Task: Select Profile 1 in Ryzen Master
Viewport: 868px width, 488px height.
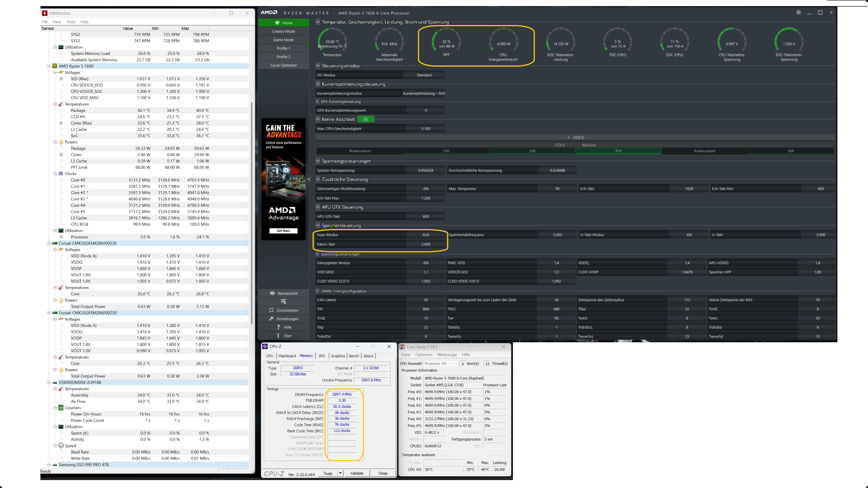Action: (x=283, y=48)
